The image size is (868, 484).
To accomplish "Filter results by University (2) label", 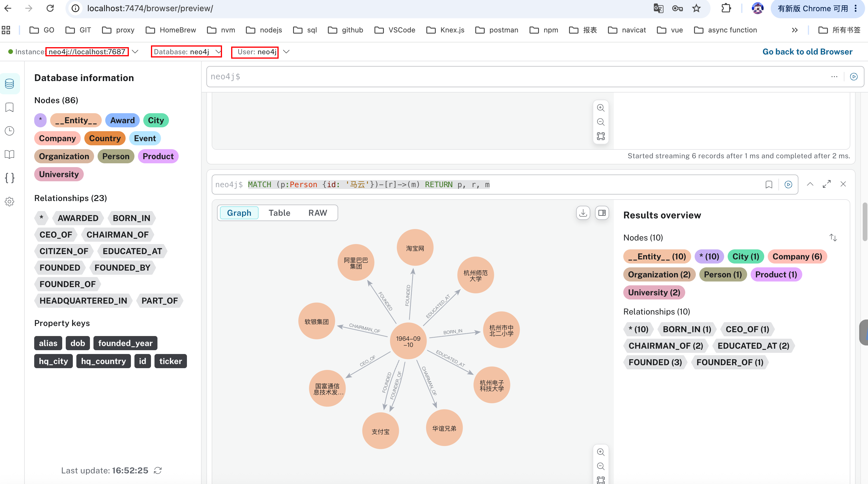I will [654, 293].
